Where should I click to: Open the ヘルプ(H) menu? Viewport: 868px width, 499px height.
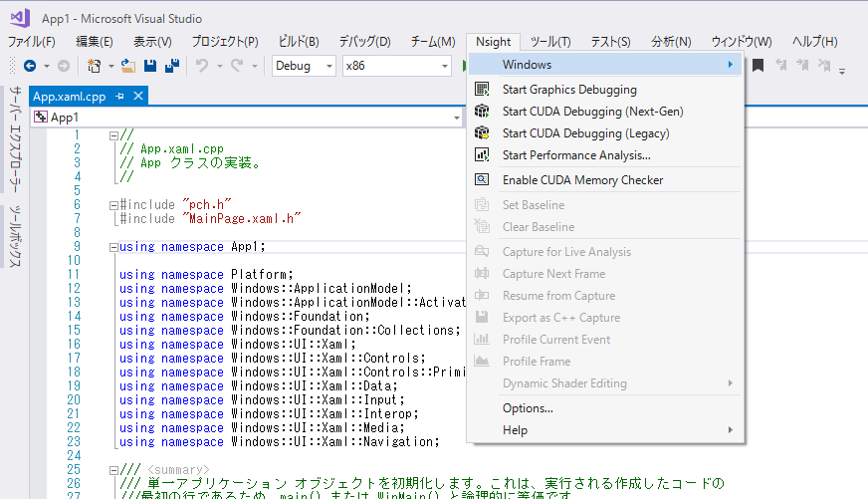(x=814, y=42)
